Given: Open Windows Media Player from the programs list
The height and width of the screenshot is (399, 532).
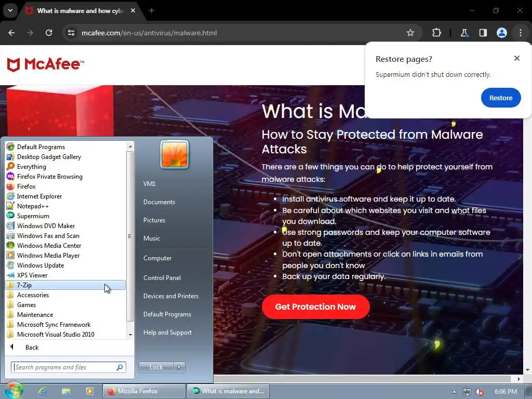Looking at the screenshot, I should pyautogui.click(x=65, y=255).
